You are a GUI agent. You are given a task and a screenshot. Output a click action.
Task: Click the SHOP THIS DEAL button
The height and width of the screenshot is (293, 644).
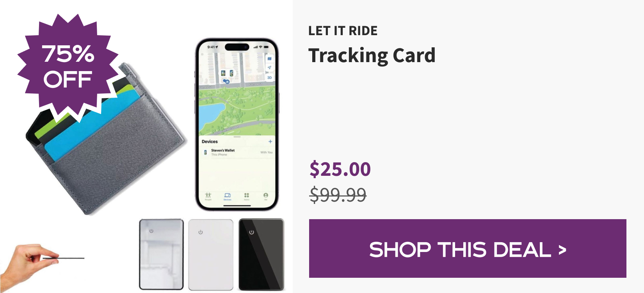468,248
